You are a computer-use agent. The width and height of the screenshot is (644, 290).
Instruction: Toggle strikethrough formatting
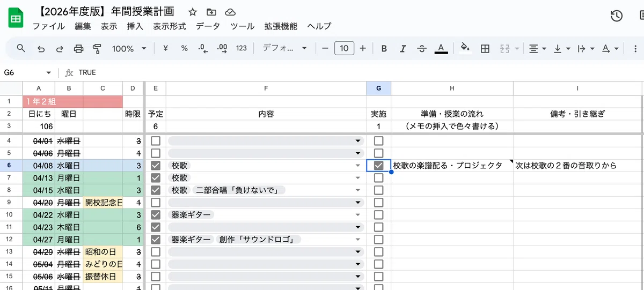(422, 49)
